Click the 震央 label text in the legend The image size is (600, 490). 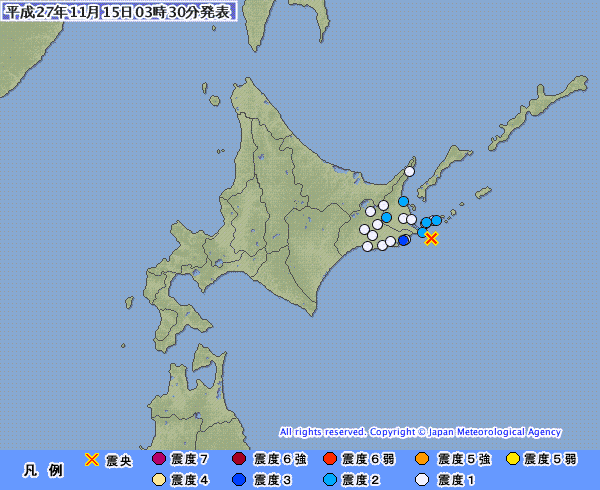(x=119, y=461)
